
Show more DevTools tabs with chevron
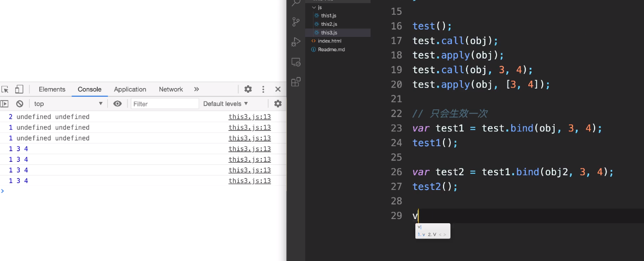click(x=196, y=89)
